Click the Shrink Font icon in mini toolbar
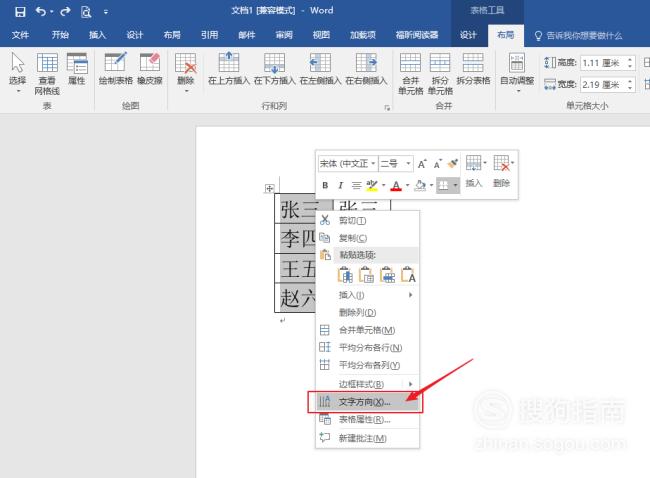 point(438,164)
